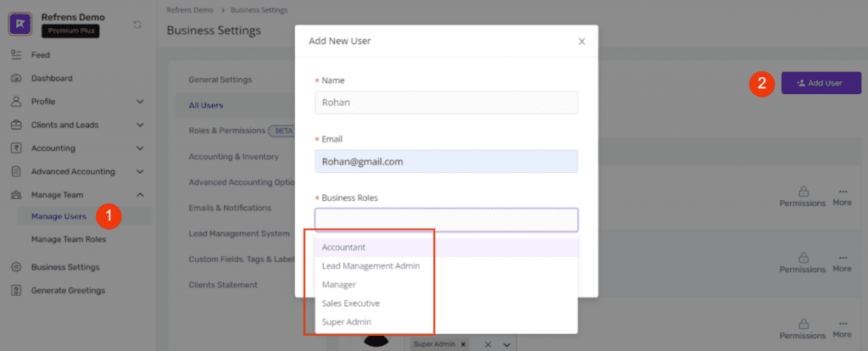Expand the Clients and Leads chevron

coord(140,125)
